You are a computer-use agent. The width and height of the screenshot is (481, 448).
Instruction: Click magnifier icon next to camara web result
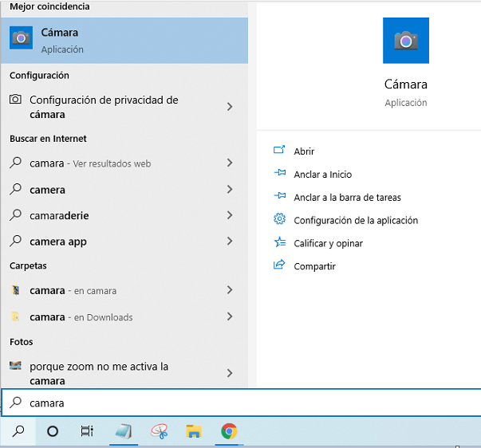pyautogui.click(x=15, y=163)
